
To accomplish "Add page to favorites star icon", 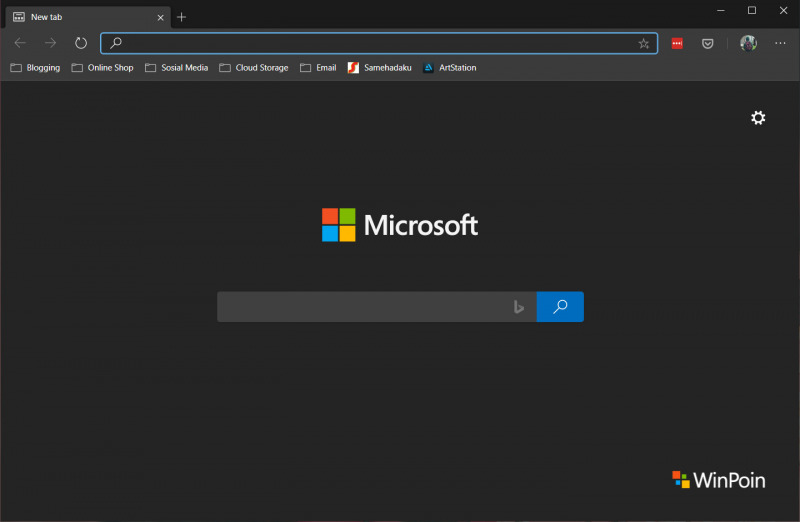I will click(x=644, y=44).
